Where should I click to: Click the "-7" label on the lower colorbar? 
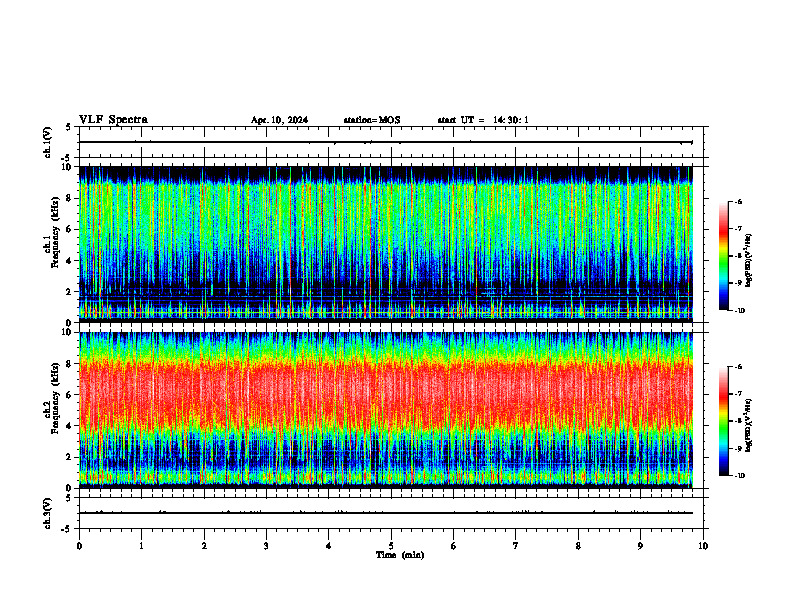[x=738, y=394]
